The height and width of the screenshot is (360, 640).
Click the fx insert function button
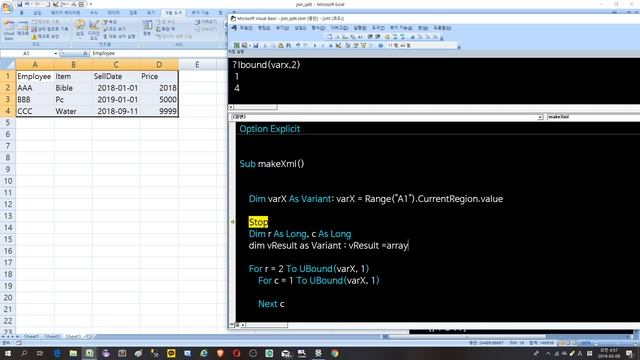(x=85, y=53)
